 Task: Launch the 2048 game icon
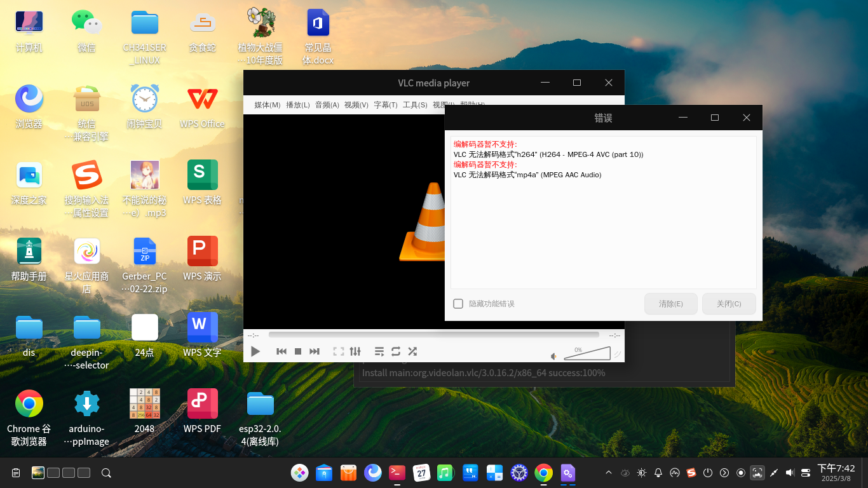click(x=145, y=412)
